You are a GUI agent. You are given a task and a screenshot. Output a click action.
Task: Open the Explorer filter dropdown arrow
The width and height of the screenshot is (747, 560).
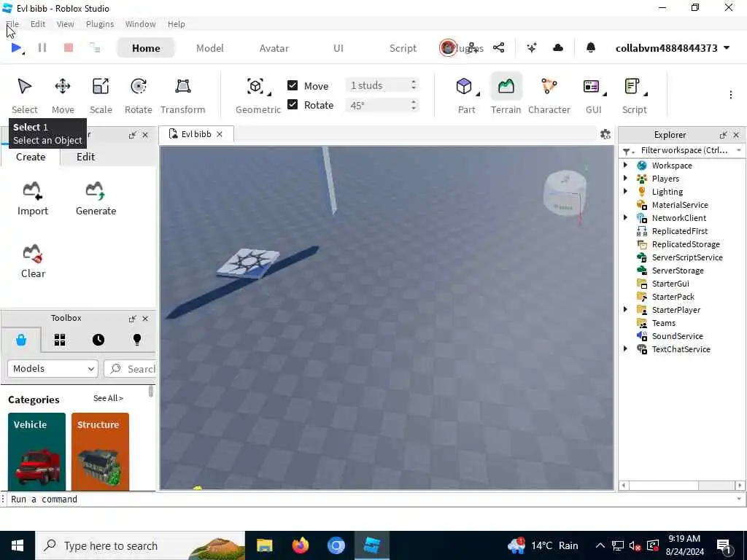coord(739,150)
